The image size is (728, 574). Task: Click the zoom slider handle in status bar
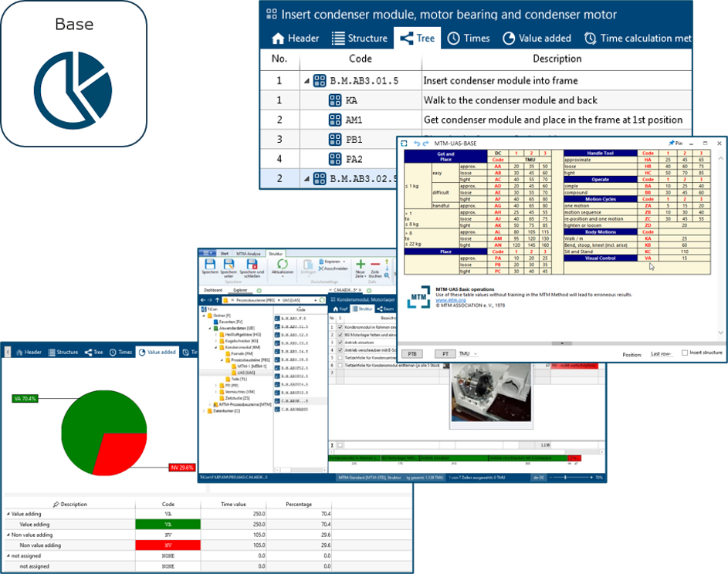[x=565, y=477]
